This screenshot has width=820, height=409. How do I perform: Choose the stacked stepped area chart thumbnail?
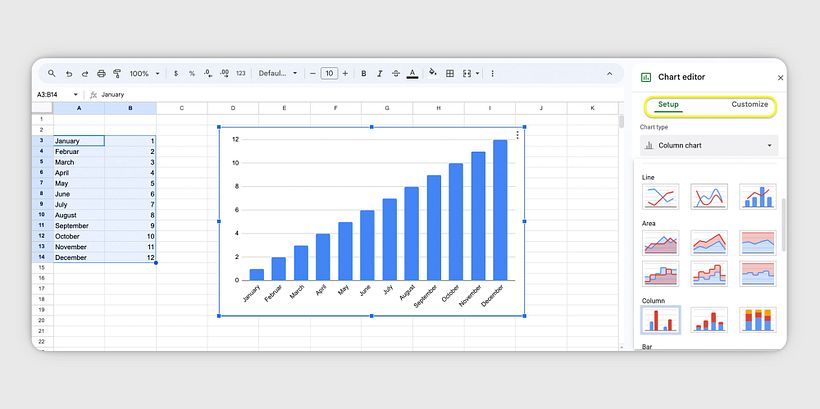point(709,274)
